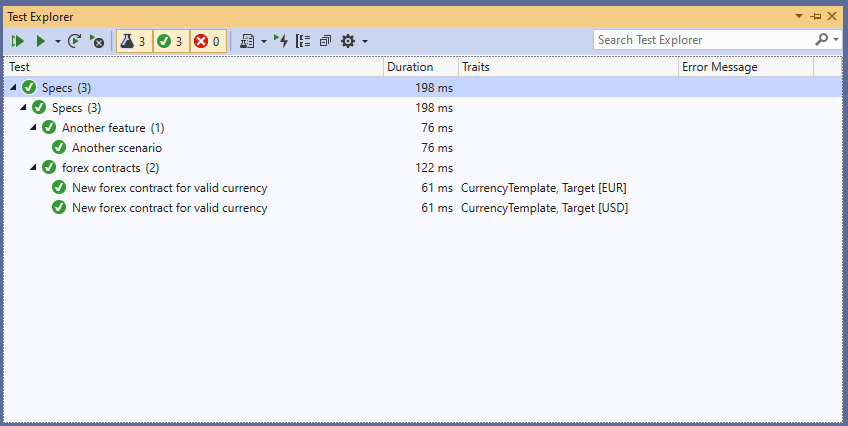The height and width of the screenshot is (426, 848).
Task: Select forex contract test with Target [EUR]
Action: click(x=169, y=188)
